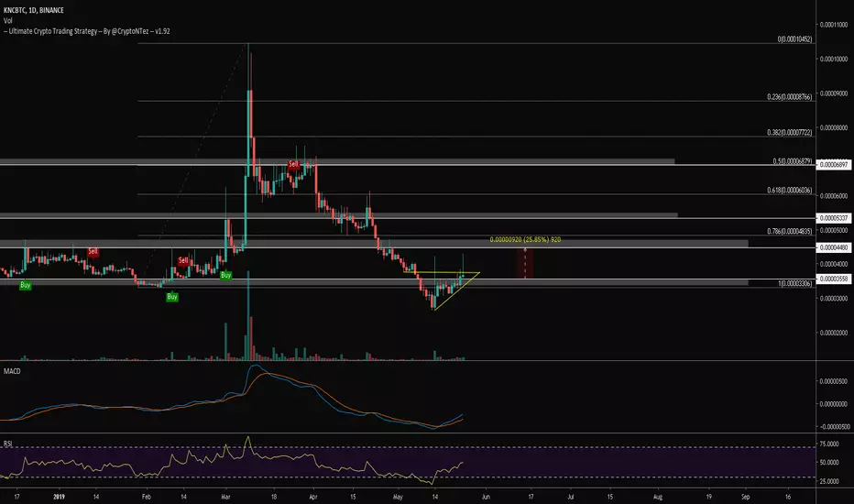Click the 50.0000 RSI axis value
Screen dimensions: 854x504
[829, 463]
